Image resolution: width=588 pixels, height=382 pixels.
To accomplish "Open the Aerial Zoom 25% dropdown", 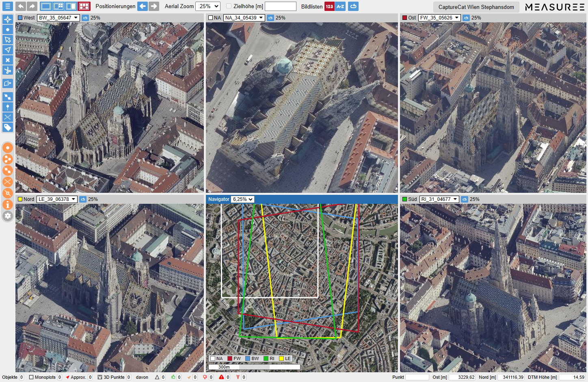I will tap(208, 6).
